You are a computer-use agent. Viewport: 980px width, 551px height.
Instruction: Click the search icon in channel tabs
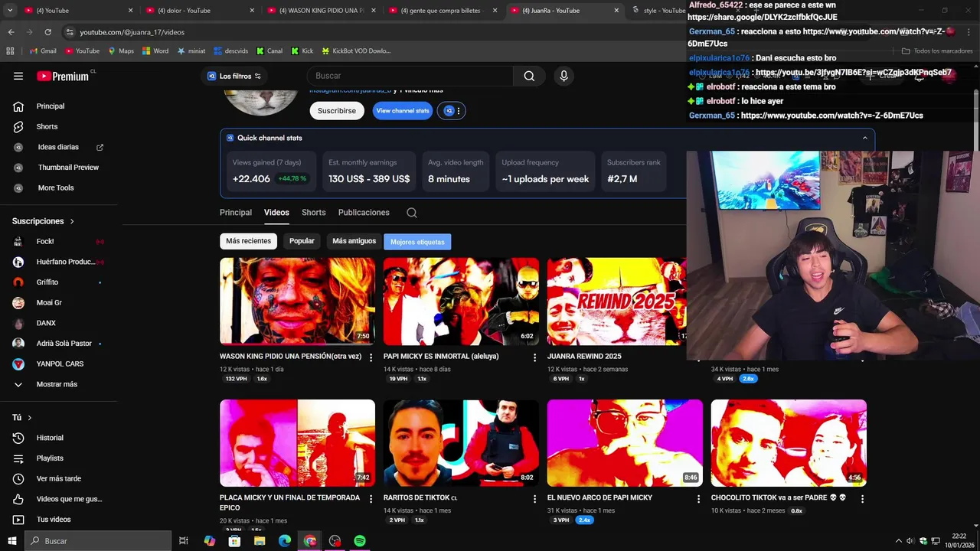[x=412, y=213]
